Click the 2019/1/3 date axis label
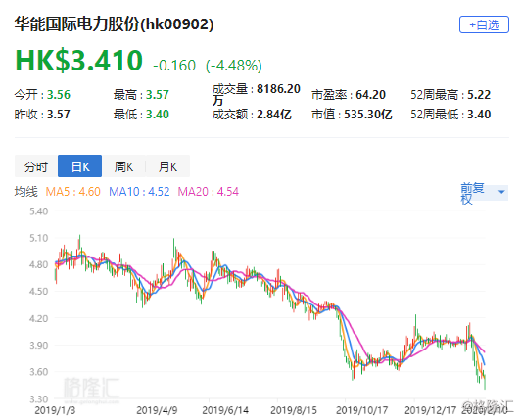Screen dimensions: 521x420 [55, 410]
